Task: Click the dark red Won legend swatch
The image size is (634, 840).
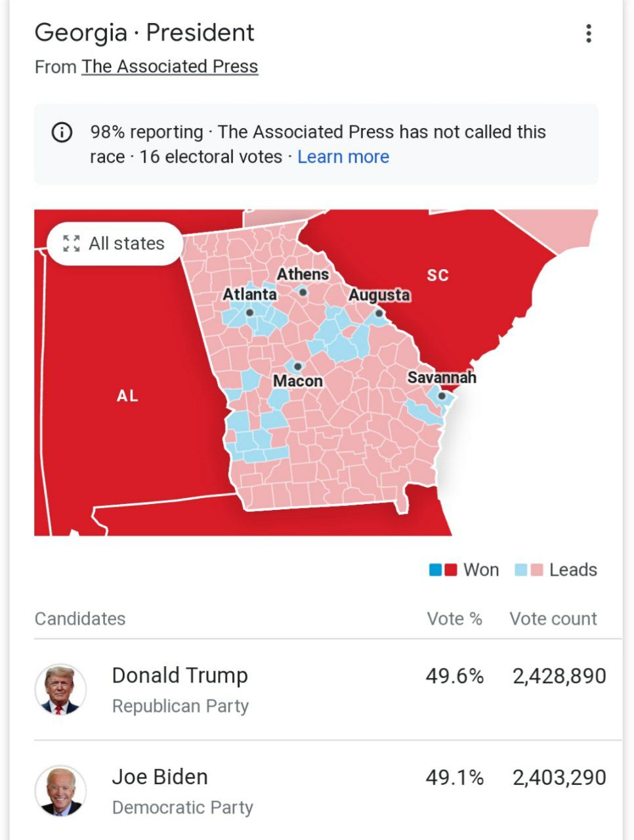Action: pos(451,570)
